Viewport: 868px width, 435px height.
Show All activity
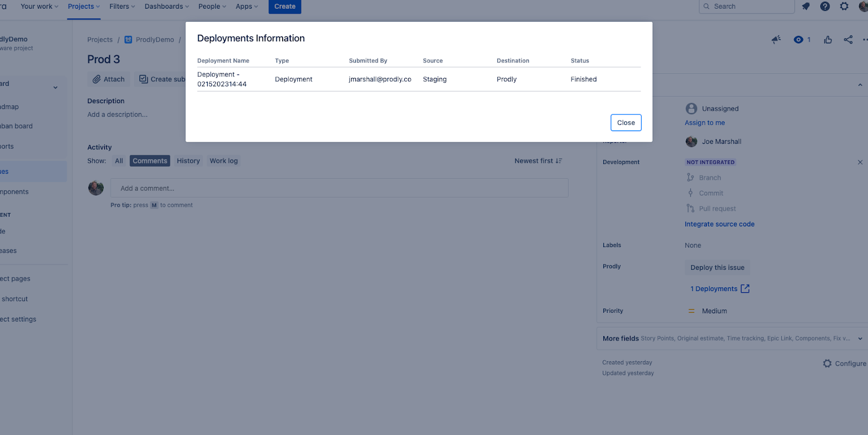point(119,161)
